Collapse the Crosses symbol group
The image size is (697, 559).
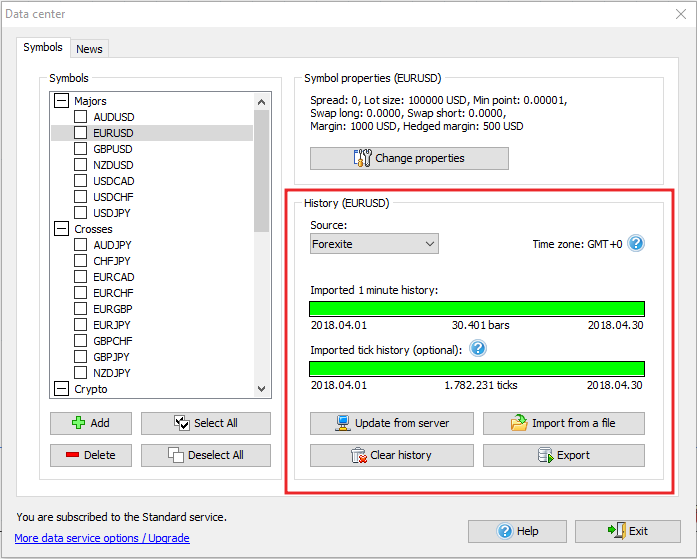click(62, 229)
